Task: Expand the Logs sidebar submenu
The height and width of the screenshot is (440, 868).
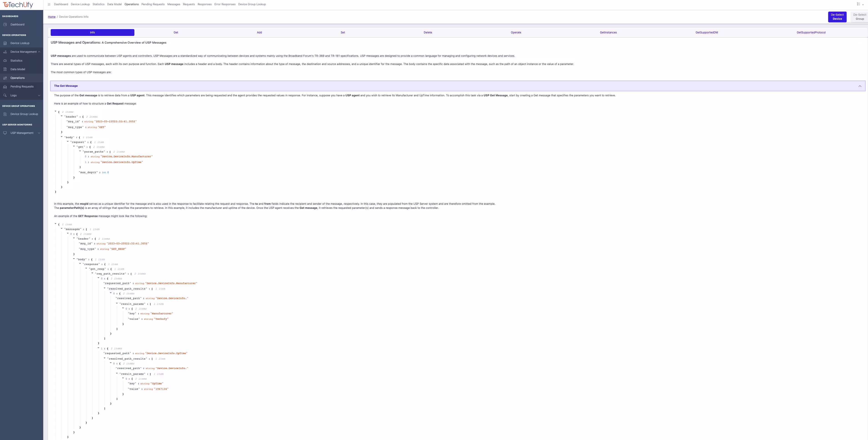Action: (x=39, y=95)
